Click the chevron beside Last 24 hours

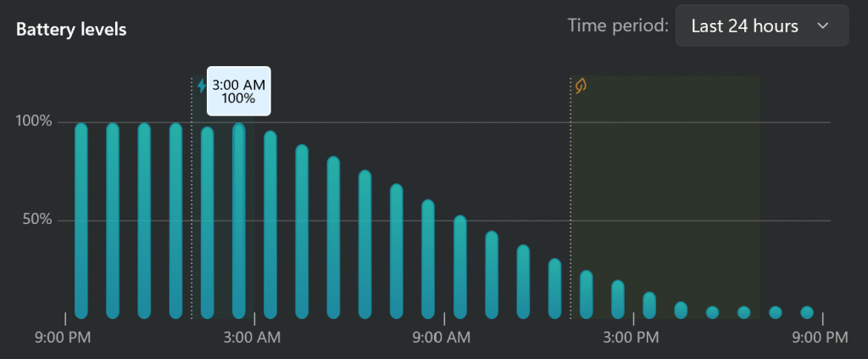(x=823, y=26)
